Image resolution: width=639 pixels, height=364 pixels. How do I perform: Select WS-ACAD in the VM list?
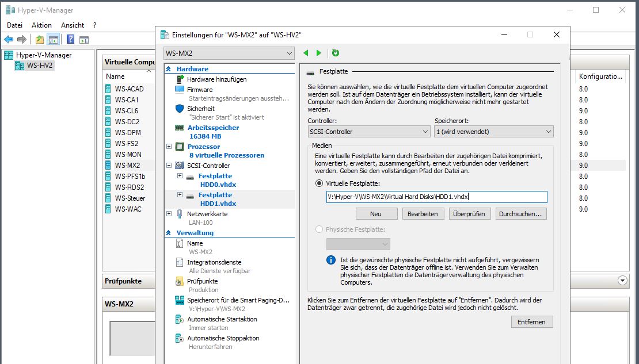[x=129, y=89]
